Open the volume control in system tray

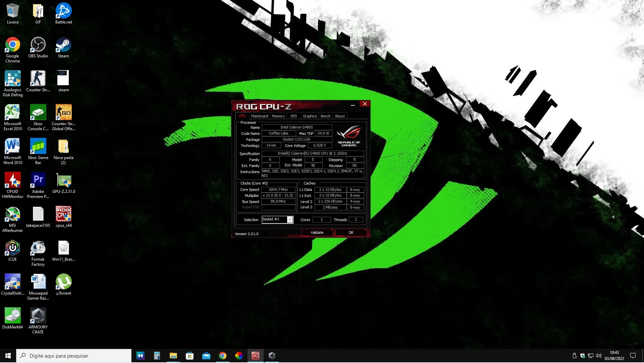(599, 356)
